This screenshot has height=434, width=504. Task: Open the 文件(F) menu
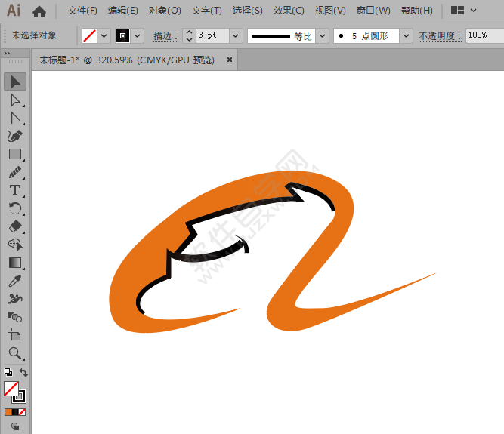pyautogui.click(x=82, y=11)
